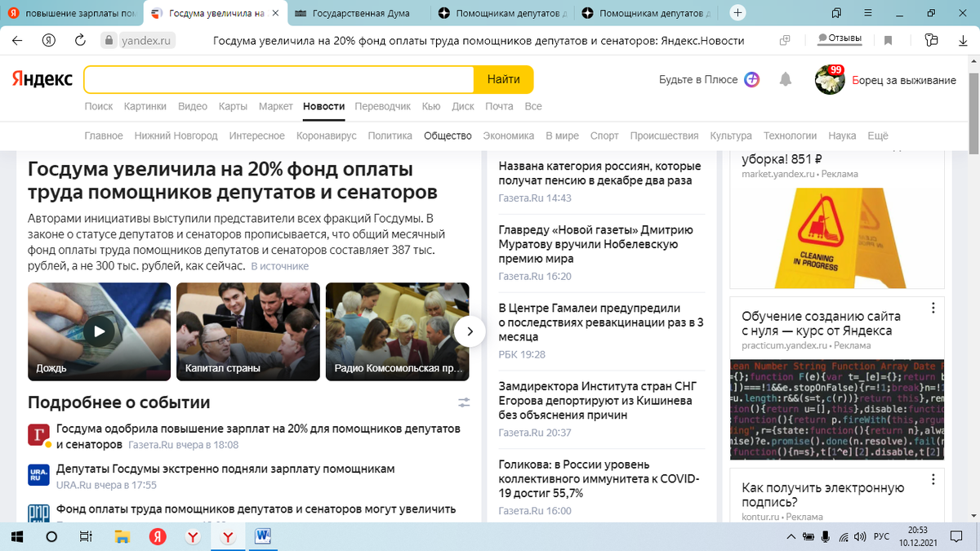Open the URA.RU source logo icon
Viewport: 980px width, 551px height.
(x=39, y=474)
